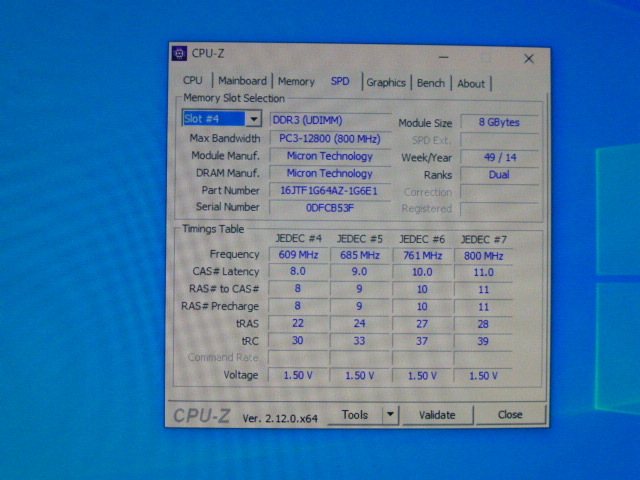Switch to the CPU tab
Image resolution: width=640 pixels, height=480 pixels.
point(192,82)
